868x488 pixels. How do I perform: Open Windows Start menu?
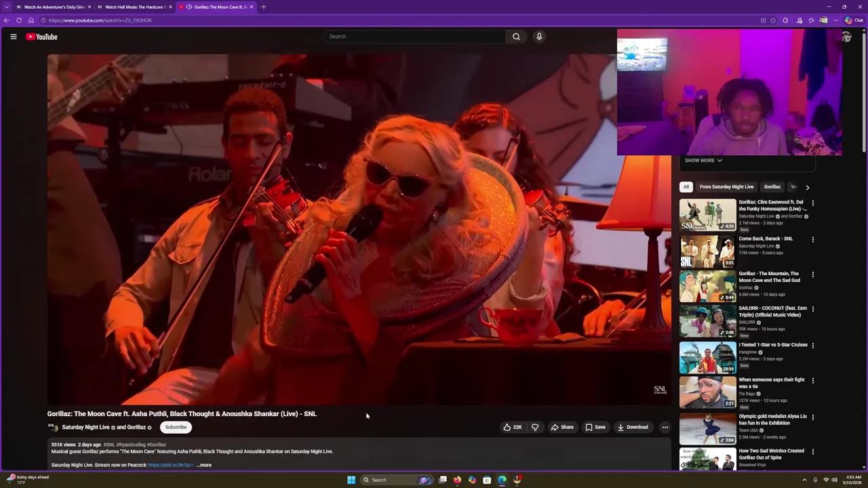point(351,480)
